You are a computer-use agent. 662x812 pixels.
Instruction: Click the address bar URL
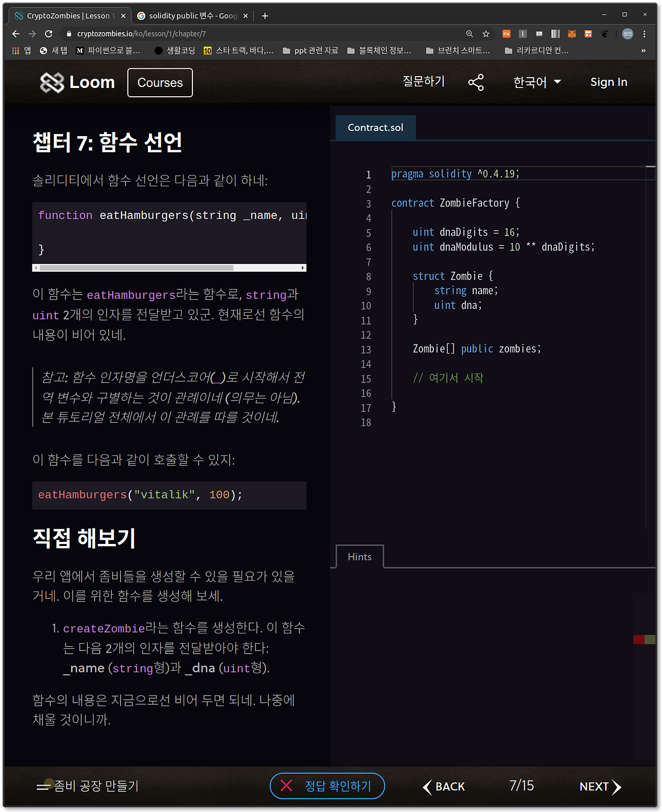[x=141, y=34]
